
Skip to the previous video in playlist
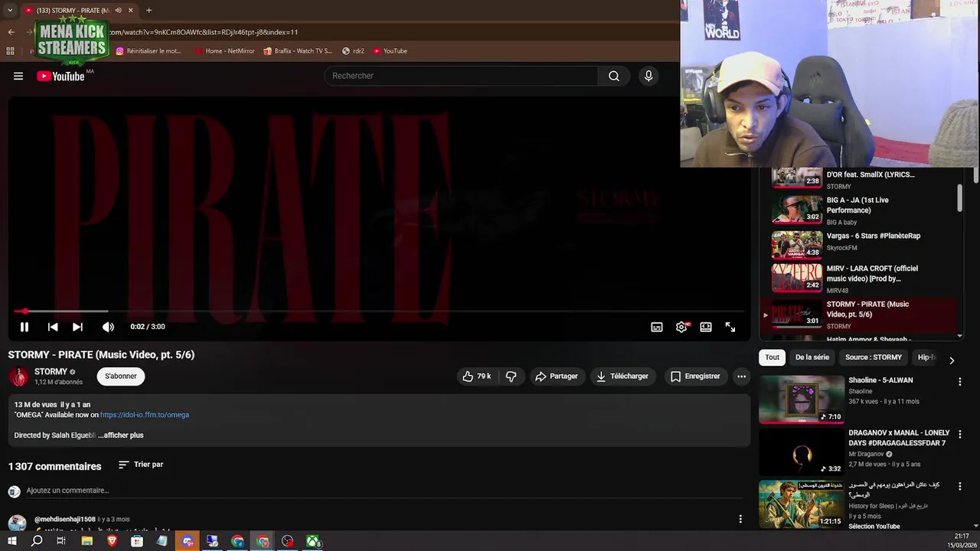tap(53, 327)
